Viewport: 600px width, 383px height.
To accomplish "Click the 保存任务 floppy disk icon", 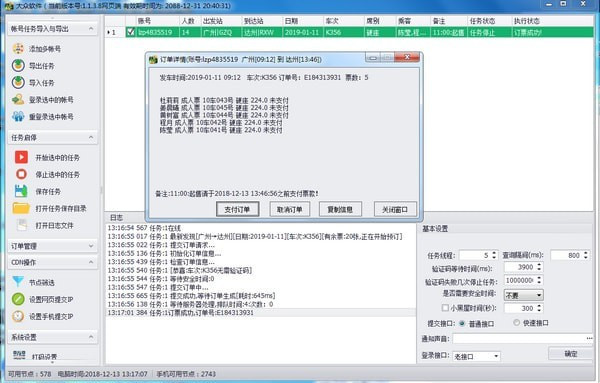I will pos(21,191).
